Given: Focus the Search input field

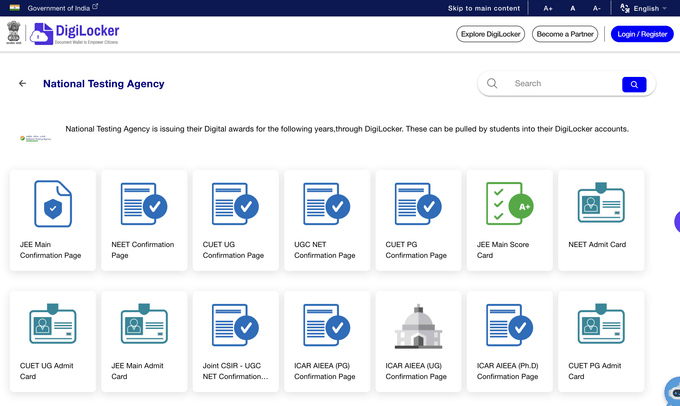Looking at the screenshot, I should pos(560,84).
